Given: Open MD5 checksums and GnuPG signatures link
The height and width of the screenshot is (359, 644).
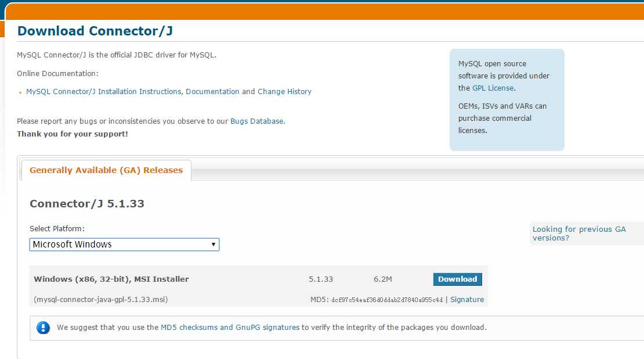Looking at the screenshot, I should [230, 328].
